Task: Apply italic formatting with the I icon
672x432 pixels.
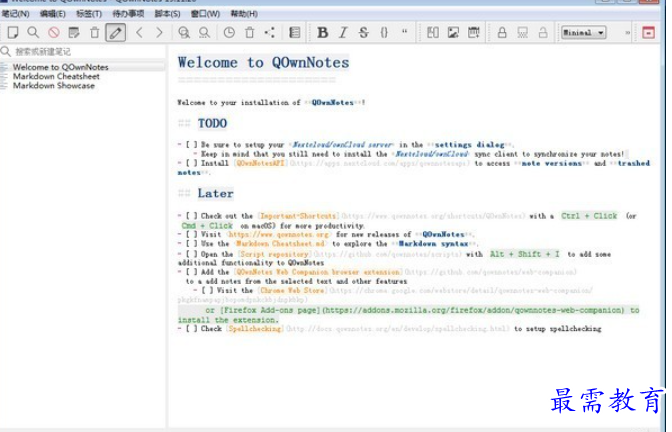Action: (x=343, y=33)
